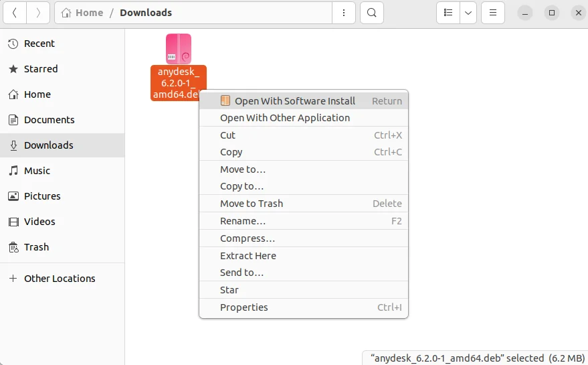Select Star from the context menu
Screen dimensions: 588x365
pos(304,290)
